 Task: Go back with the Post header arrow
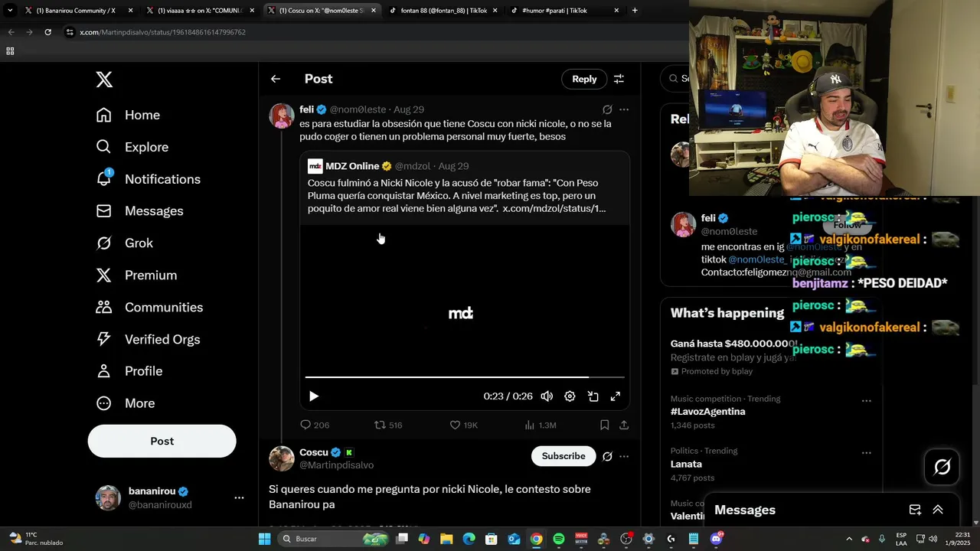tap(276, 79)
